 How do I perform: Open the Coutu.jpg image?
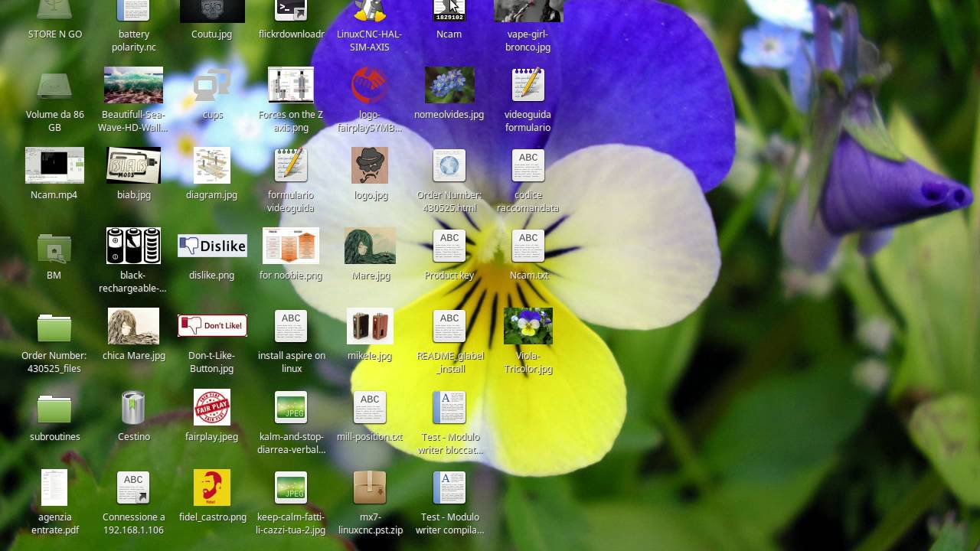pyautogui.click(x=212, y=11)
